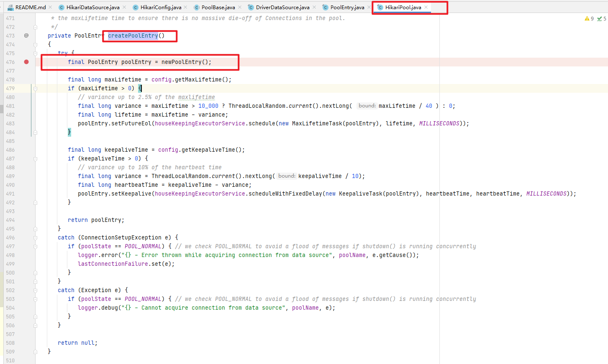Close the HikariDataSource.java tab
Screen dimensions: 608x364
click(124, 7)
